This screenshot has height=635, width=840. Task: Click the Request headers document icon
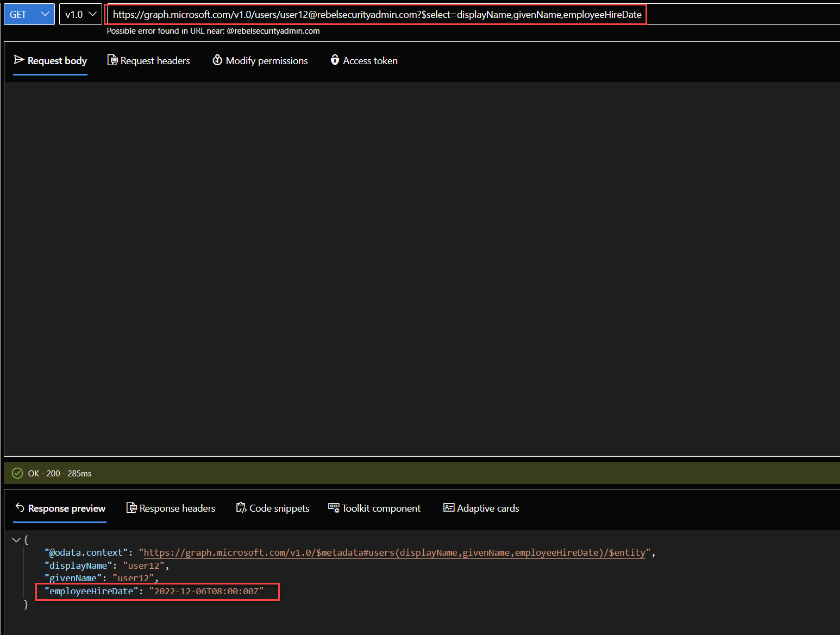click(112, 60)
